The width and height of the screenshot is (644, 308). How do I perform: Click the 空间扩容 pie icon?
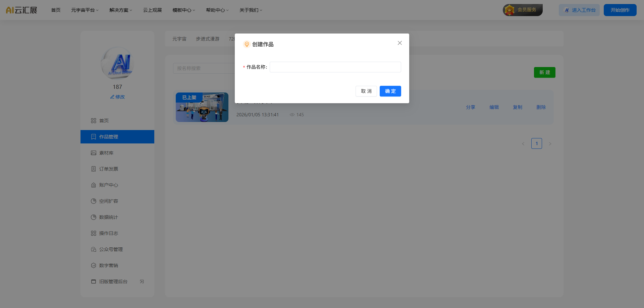(x=94, y=201)
